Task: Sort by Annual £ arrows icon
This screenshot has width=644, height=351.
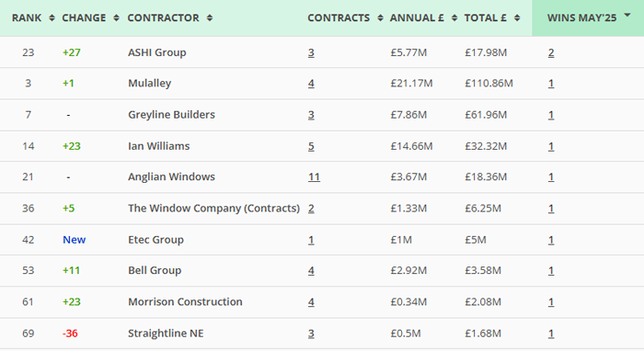Action: pos(454,18)
